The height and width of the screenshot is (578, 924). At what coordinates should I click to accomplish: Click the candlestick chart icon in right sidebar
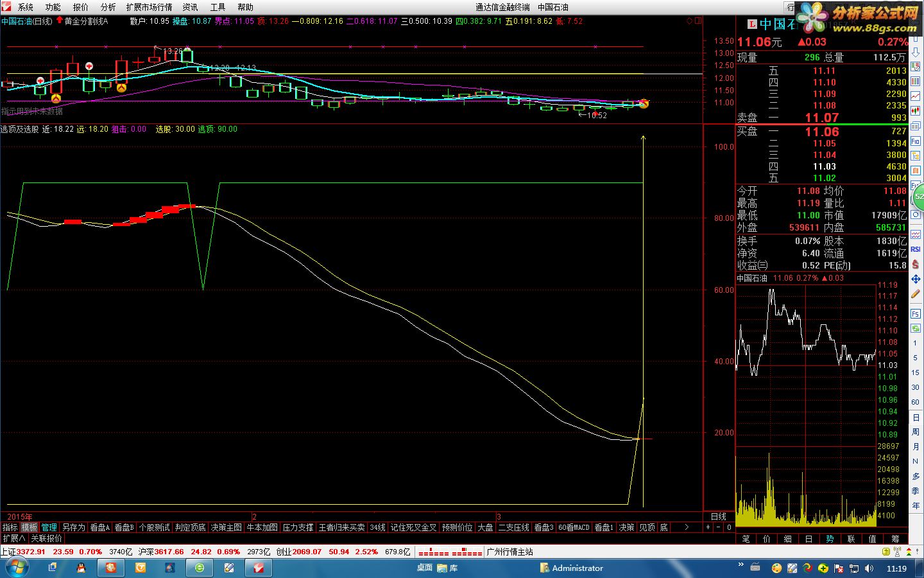pos(916,110)
